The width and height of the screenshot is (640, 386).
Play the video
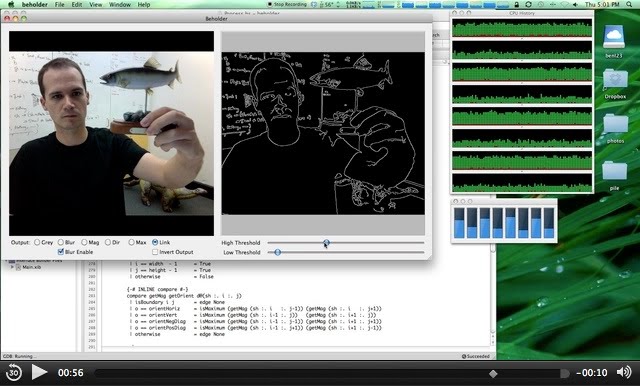click(x=39, y=372)
